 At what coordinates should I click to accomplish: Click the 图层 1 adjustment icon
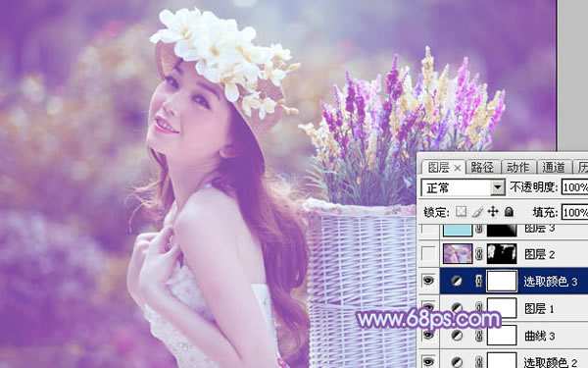point(457,308)
